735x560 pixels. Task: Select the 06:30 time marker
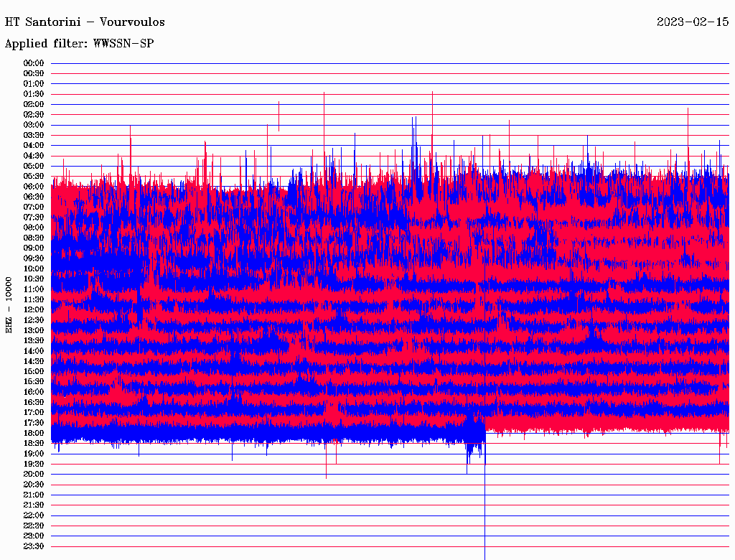click(34, 197)
